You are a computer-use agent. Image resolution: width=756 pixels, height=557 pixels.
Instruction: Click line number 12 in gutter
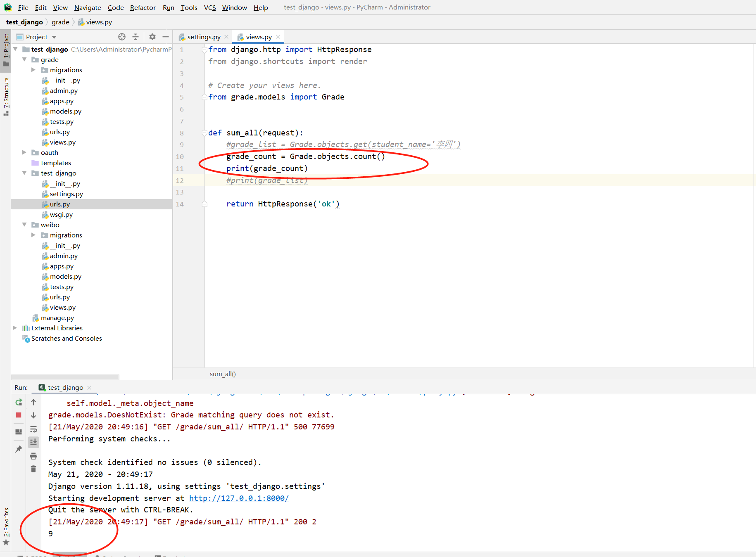tap(180, 180)
